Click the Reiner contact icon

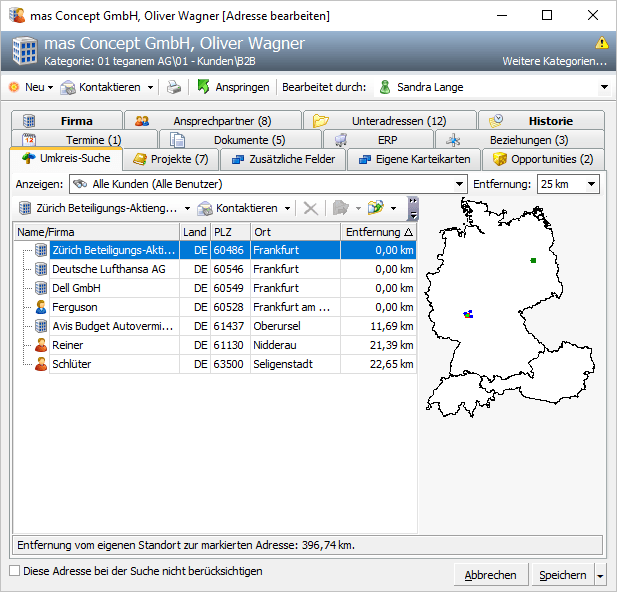[41, 345]
